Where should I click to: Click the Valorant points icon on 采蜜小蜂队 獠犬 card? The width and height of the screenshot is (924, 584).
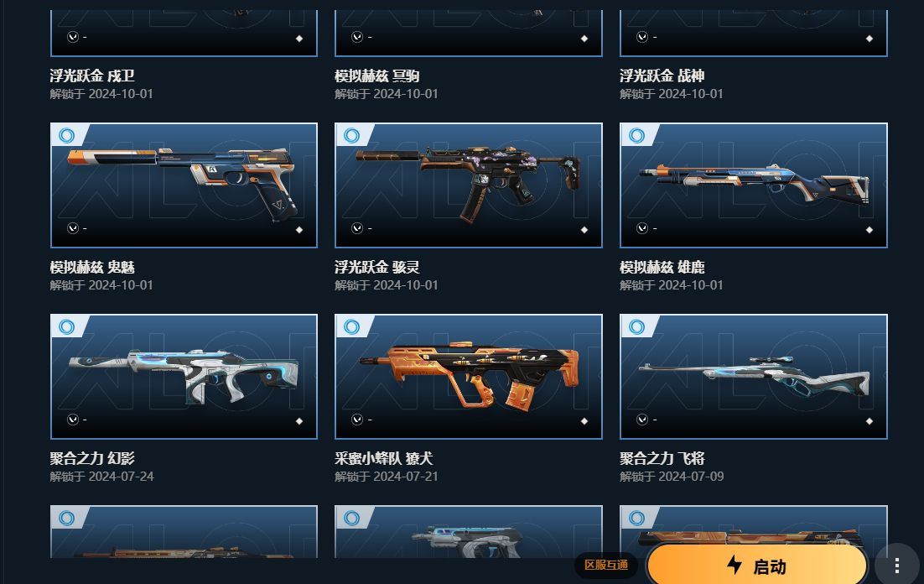tap(357, 420)
